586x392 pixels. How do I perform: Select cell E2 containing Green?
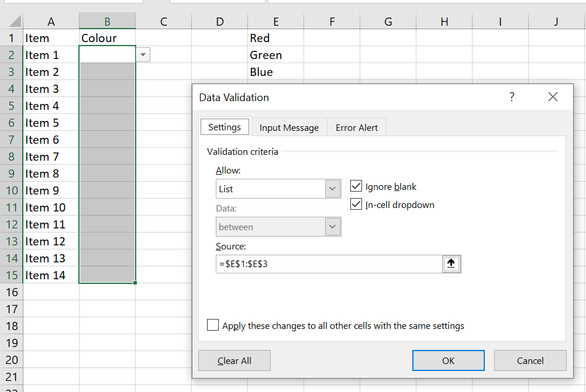pyautogui.click(x=275, y=55)
